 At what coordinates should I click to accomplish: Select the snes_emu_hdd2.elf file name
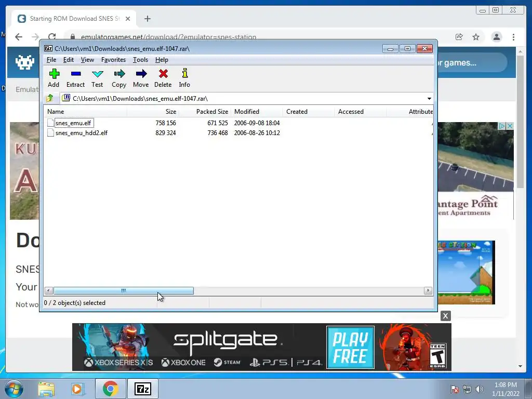82,132
